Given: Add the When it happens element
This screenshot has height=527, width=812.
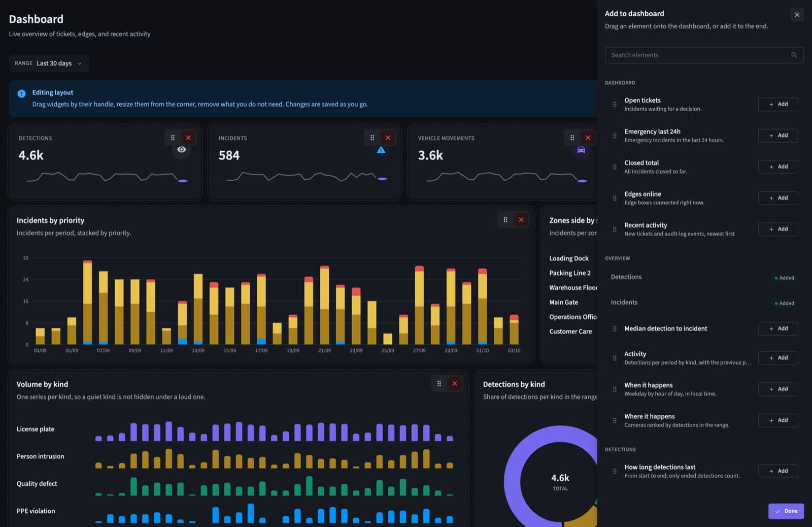Looking at the screenshot, I should coord(777,389).
